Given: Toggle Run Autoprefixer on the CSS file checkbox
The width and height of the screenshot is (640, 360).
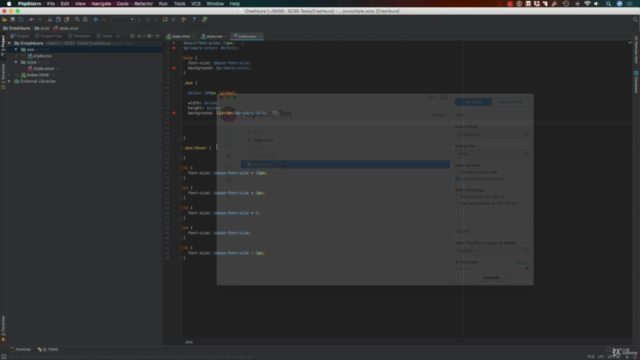Looking at the screenshot, I should [458, 203].
